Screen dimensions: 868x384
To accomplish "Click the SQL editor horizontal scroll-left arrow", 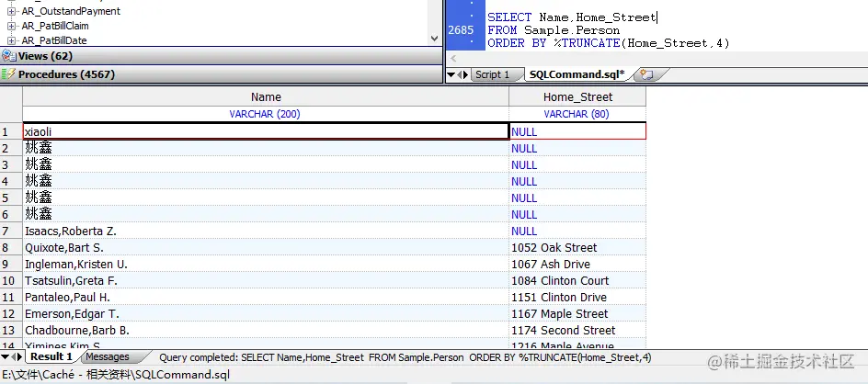I will 453,59.
